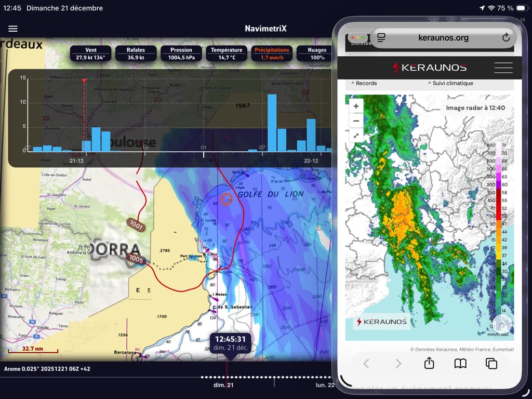Select the Température tab
532x399 pixels.
pyautogui.click(x=227, y=54)
